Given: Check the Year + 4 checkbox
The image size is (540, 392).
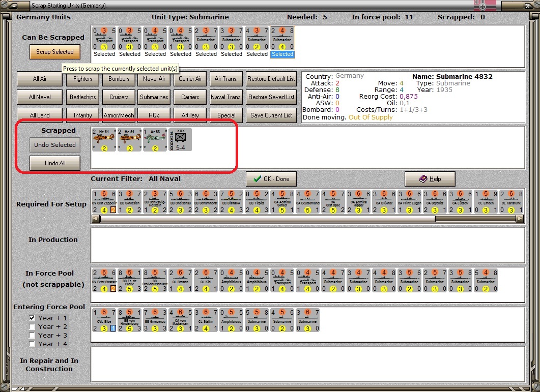Looking at the screenshot, I should click(32, 344).
